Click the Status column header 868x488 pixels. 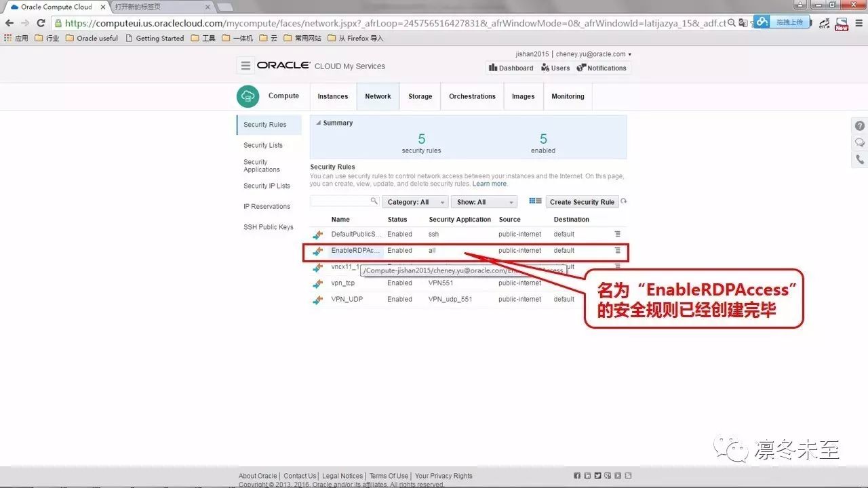point(397,220)
